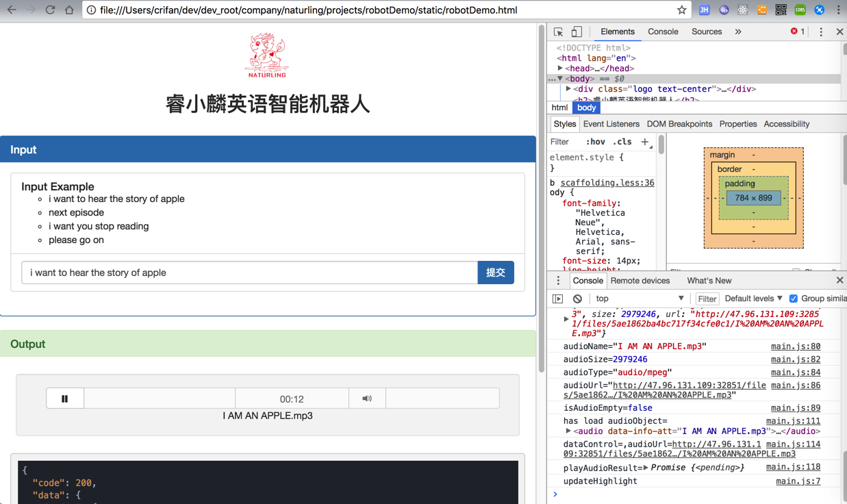Open DOM Breakpoints tab
This screenshot has width=847, height=504.
tap(679, 124)
